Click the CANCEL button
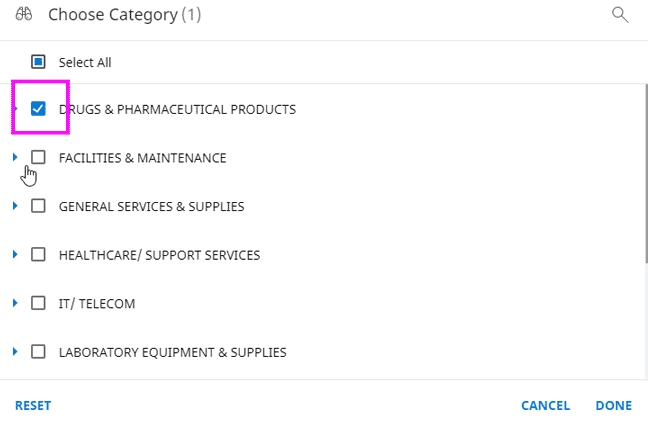 pyautogui.click(x=545, y=406)
